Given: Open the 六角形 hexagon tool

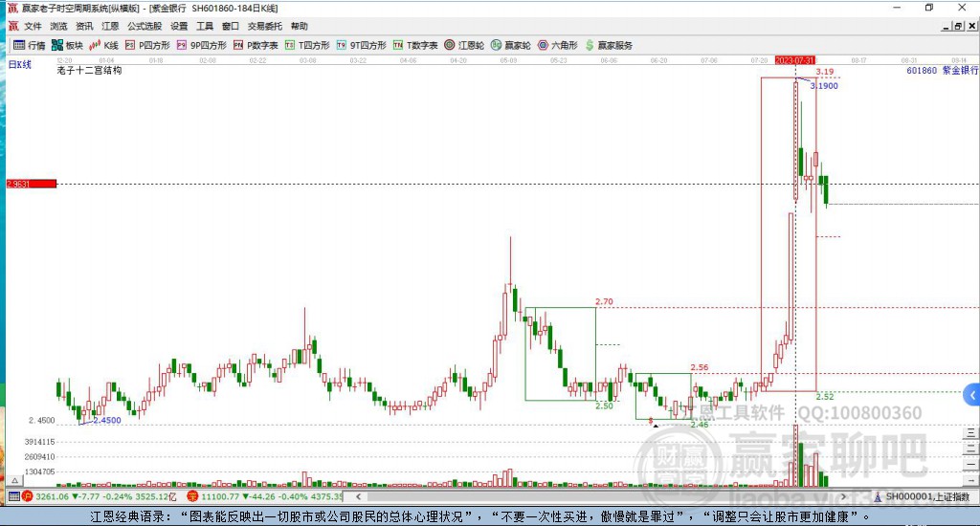Looking at the screenshot, I should (x=558, y=45).
